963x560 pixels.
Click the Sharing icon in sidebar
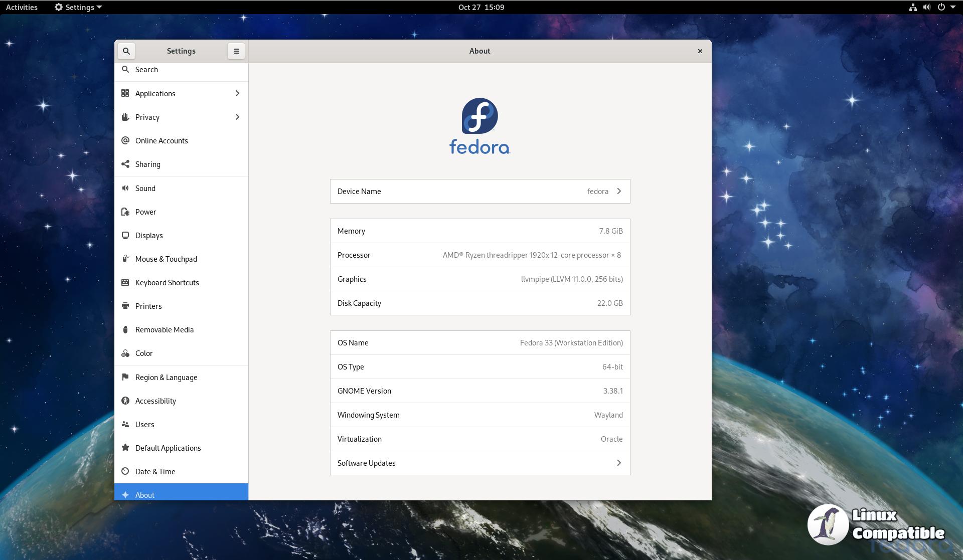click(125, 164)
